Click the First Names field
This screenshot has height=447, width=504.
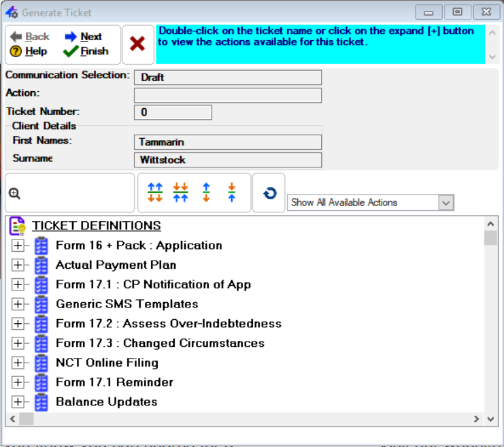tap(227, 142)
